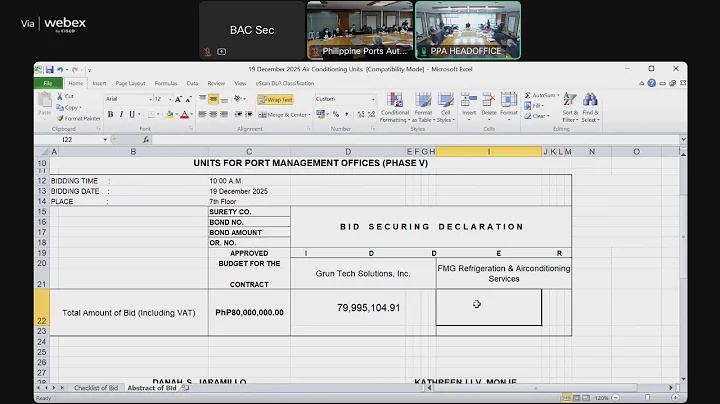Click the Undo arrow icon
The height and width of the screenshot is (404, 720).
60,70
